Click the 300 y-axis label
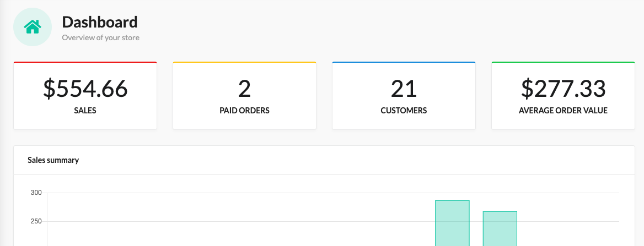The height and width of the screenshot is (246, 644). tap(36, 193)
